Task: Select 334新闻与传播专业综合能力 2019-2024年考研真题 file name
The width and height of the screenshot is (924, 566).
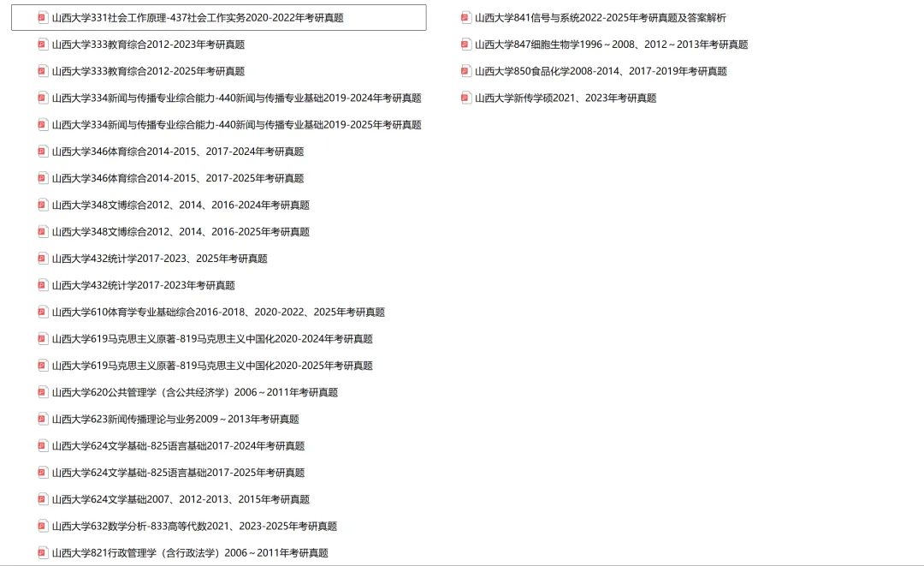Action: pyautogui.click(x=237, y=98)
